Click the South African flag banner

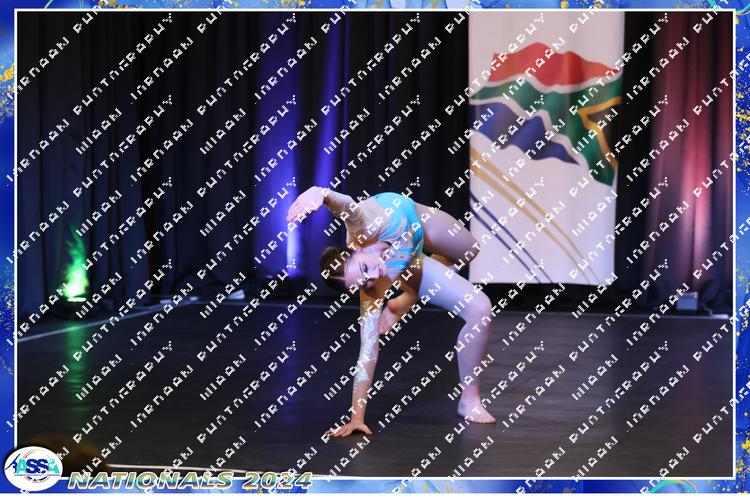click(x=546, y=147)
